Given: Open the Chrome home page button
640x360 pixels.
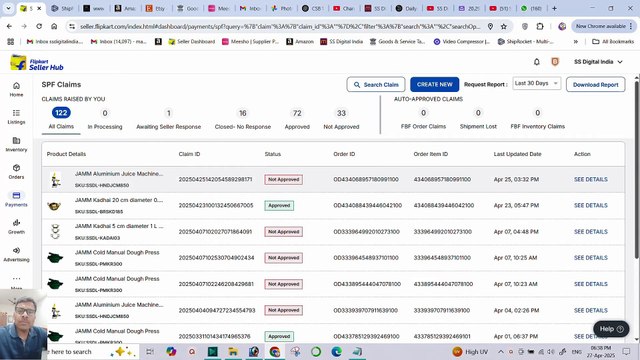Looking at the screenshot, I should (x=54, y=26).
